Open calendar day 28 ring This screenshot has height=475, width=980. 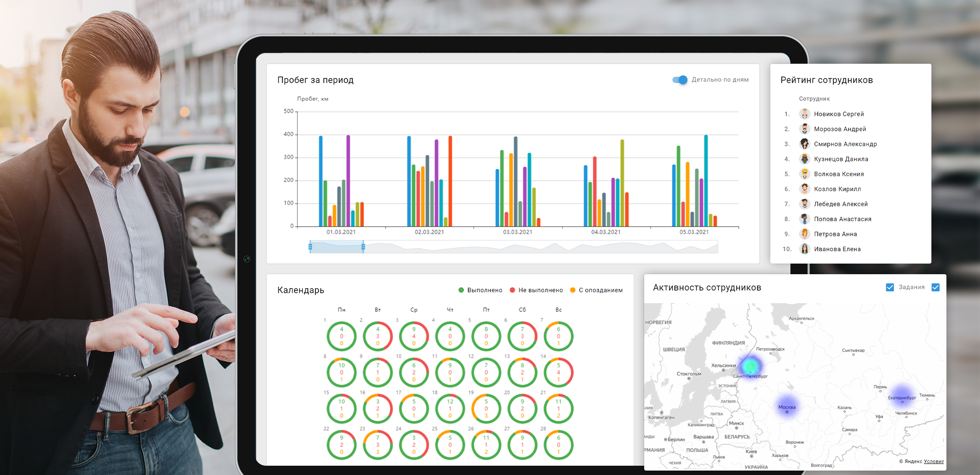coord(558,445)
